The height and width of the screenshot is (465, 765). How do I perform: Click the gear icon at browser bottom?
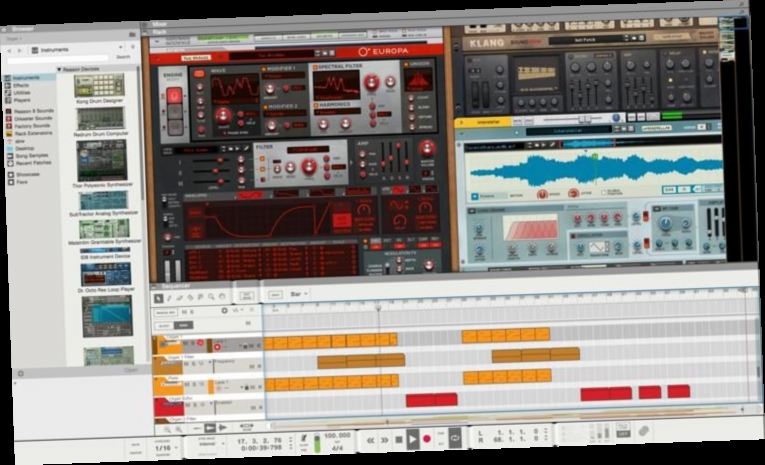tap(20, 374)
